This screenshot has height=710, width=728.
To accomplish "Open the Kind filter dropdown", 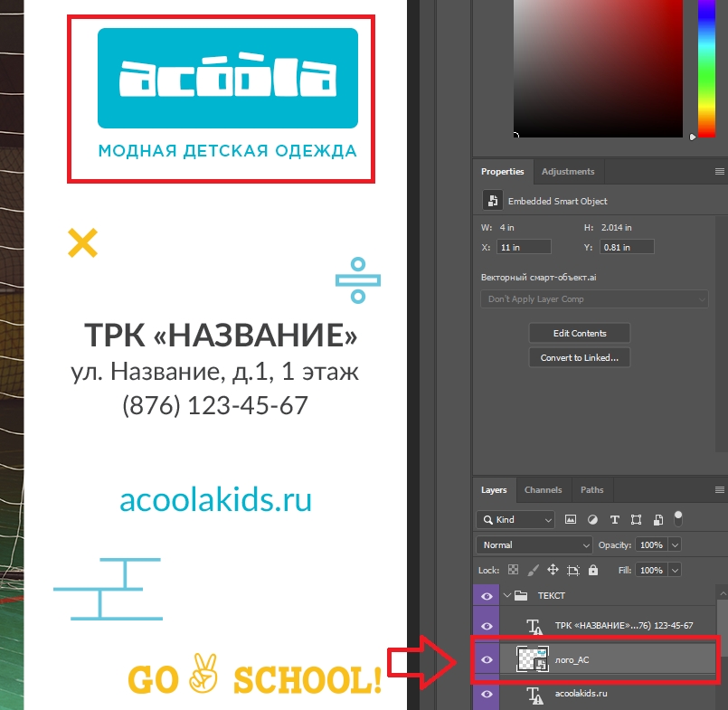I will 515,520.
